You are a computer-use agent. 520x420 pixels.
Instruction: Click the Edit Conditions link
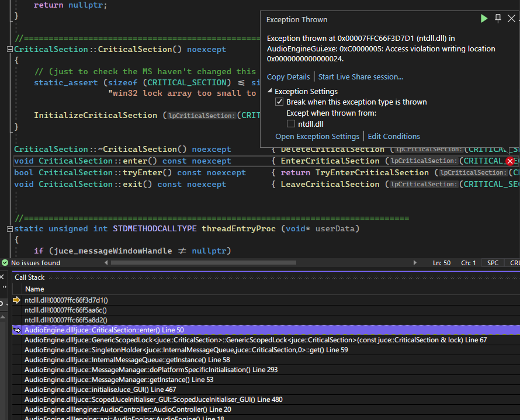click(394, 137)
